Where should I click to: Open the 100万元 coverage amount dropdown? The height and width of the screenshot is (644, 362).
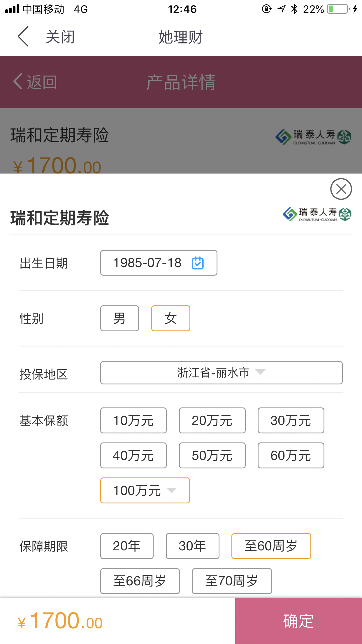(x=145, y=490)
